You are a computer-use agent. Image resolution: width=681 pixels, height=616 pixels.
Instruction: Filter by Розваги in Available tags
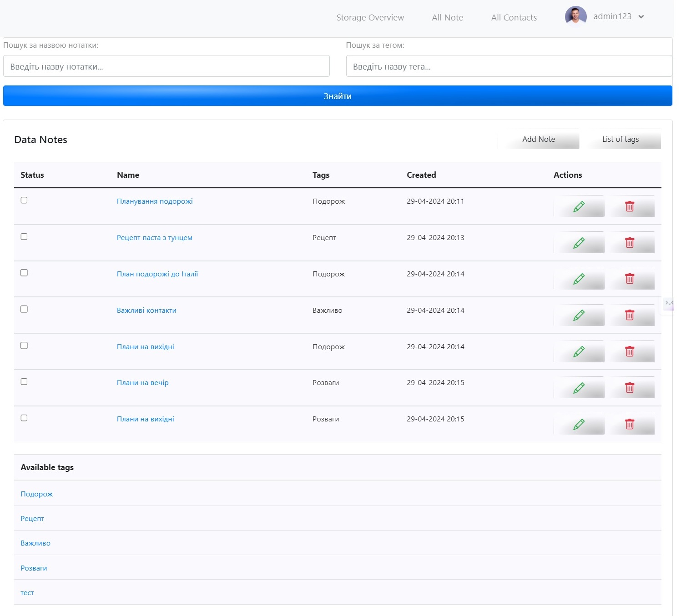tap(34, 568)
